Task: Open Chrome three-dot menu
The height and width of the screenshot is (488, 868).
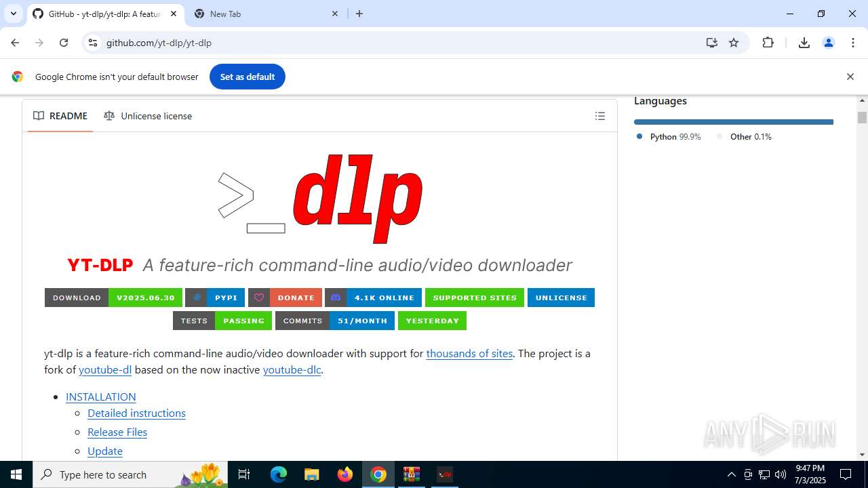Action: click(853, 43)
